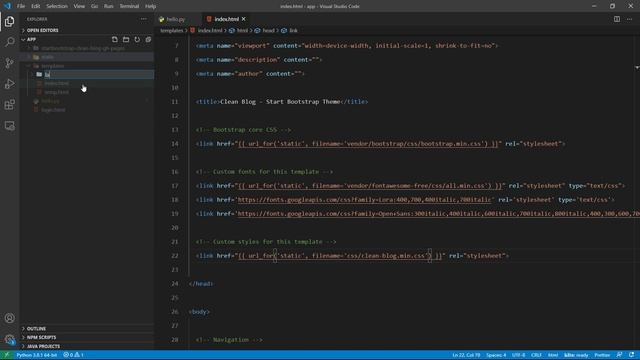Open editor more actions ellipsis
The width and height of the screenshot is (640, 360).
[x=629, y=19]
